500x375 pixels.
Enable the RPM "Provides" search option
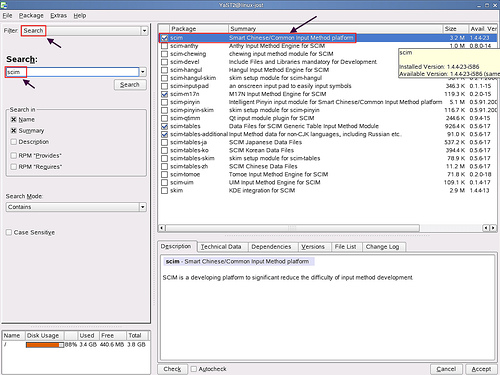pyautogui.click(x=14, y=155)
